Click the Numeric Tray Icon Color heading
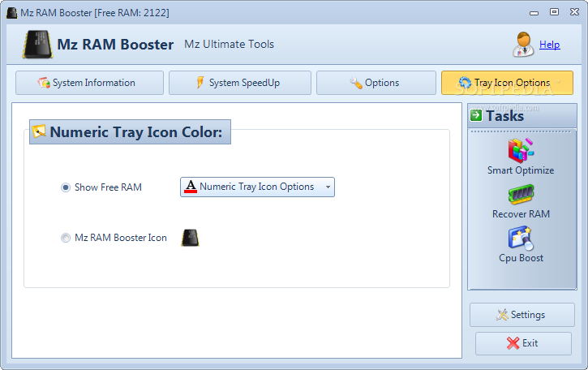The height and width of the screenshot is (370, 588). 130,132
